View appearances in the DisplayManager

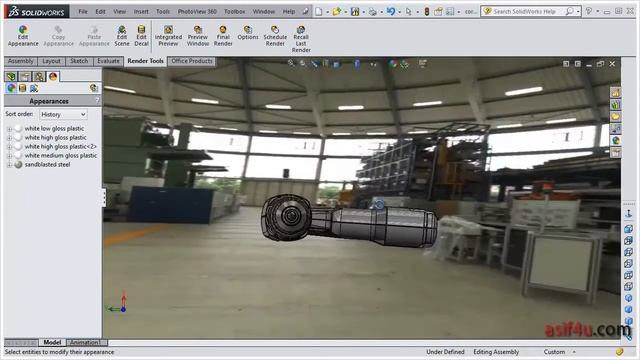[11, 88]
